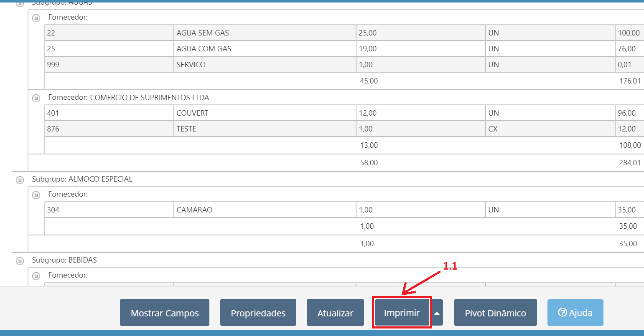Select the CAMARAO cell
The width and height of the screenshot is (644, 336).
point(265,210)
